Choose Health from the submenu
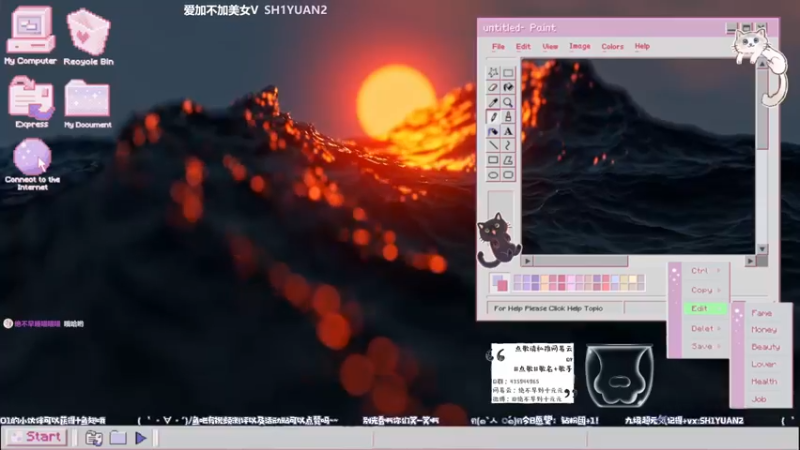 pyautogui.click(x=764, y=382)
